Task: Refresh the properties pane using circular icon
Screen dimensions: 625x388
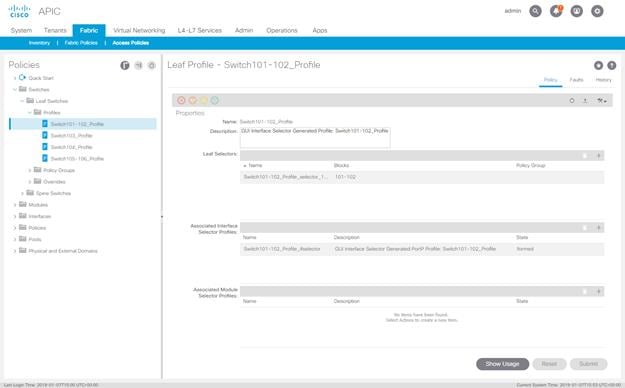Action: point(572,100)
